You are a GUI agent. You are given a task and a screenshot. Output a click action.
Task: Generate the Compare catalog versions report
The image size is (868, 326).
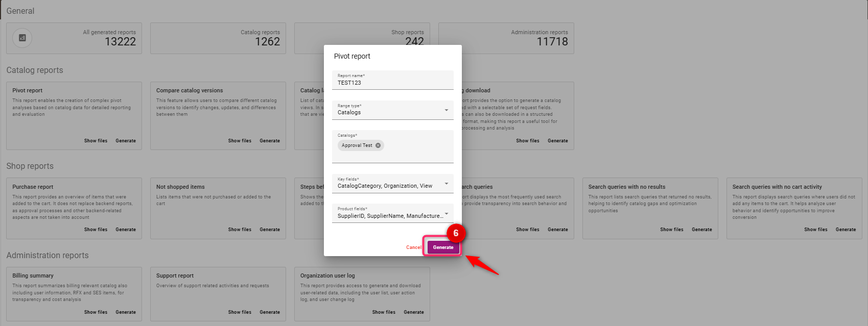click(269, 141)
